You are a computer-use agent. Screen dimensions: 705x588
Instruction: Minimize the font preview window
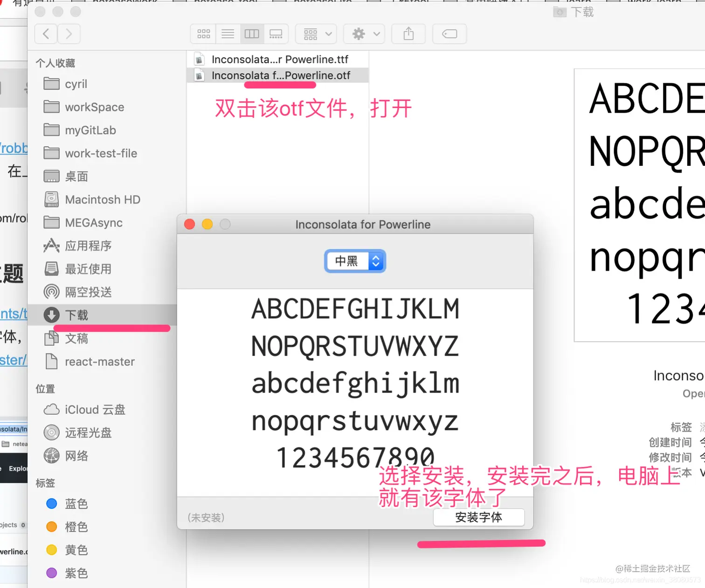[207, 224]
